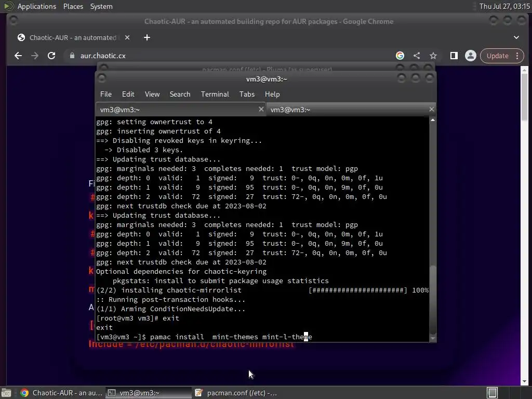Click the terminal vertical scrollbar thumb
This screenshot has height=399, width=532.
(x=433, y=299)
